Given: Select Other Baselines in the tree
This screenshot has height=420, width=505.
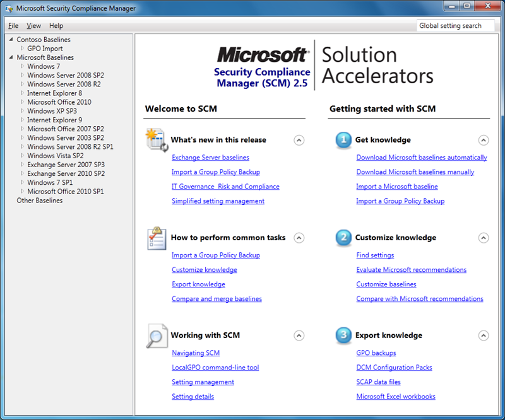Looking at the screenshot, I should [x=40, y=201].
